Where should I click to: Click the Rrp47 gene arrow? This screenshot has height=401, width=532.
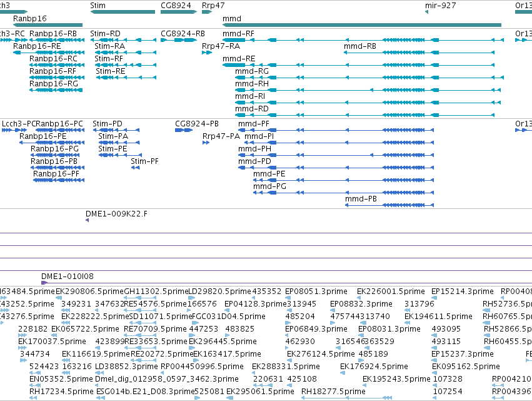point(207,13)
